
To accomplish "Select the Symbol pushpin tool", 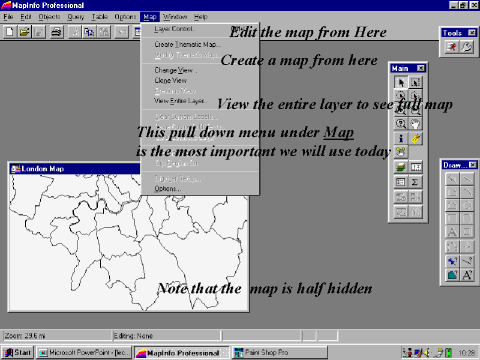I will (452, 261).
